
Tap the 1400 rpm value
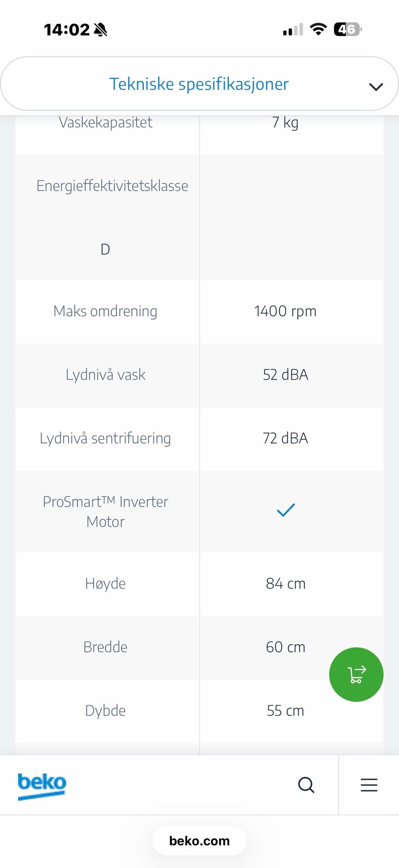(x=286, y=311)
